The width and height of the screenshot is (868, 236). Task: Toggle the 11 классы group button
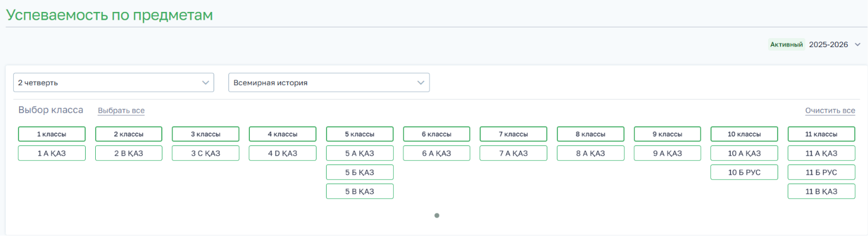click(822, 134)
